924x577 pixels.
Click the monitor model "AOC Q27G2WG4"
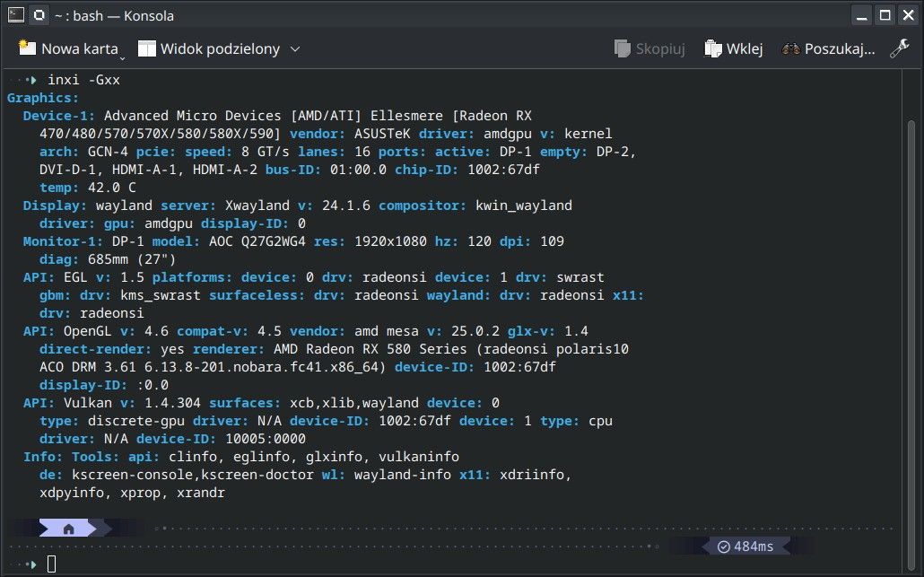click(x=257, y=241)
